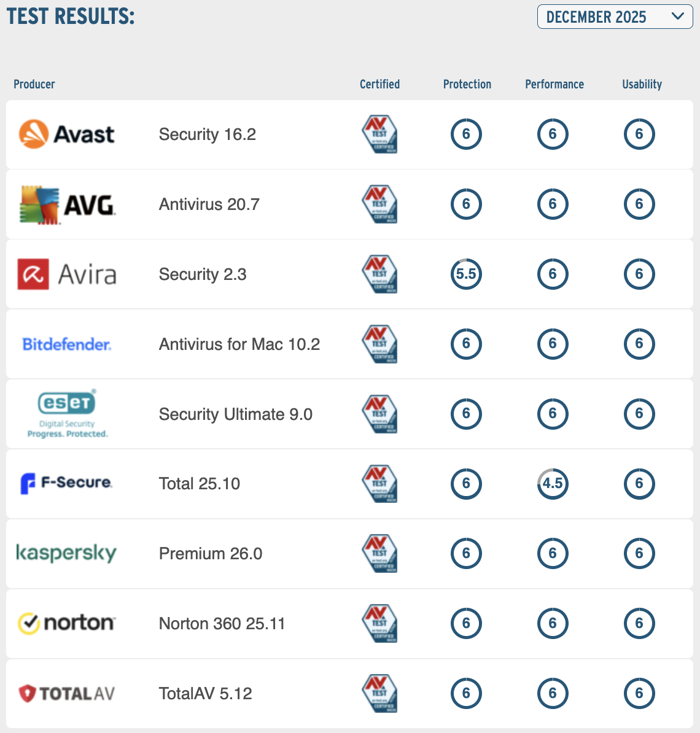This screenshot has width=700, height=733.
Task: Click the Performance column header
Action: coord(554,84)
